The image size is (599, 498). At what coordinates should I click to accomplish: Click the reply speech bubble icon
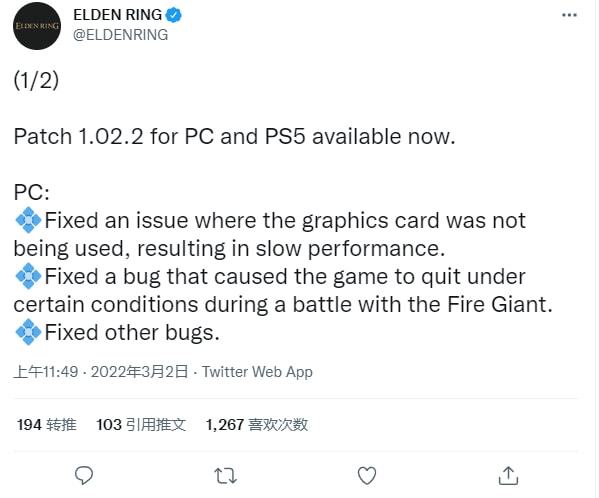click(x=84, y=476)
